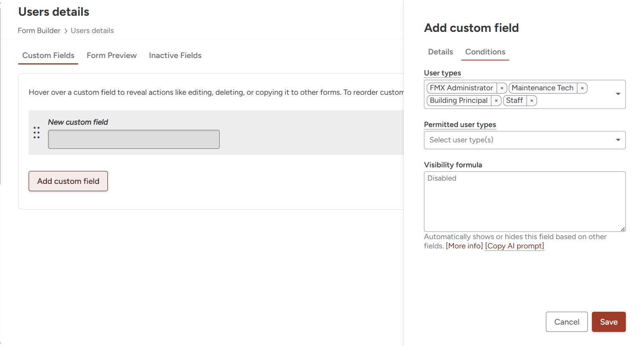
Task: Focus the Visibility formula text area
Action: 524,202
